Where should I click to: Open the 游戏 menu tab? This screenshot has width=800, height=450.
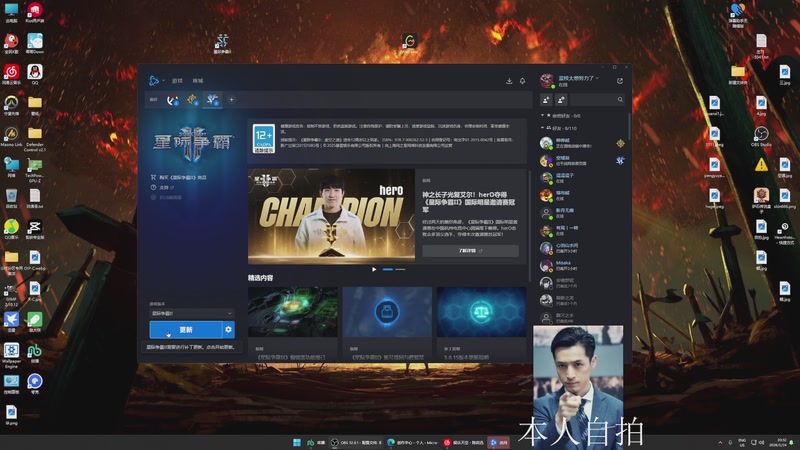click(x=177, y=81)
